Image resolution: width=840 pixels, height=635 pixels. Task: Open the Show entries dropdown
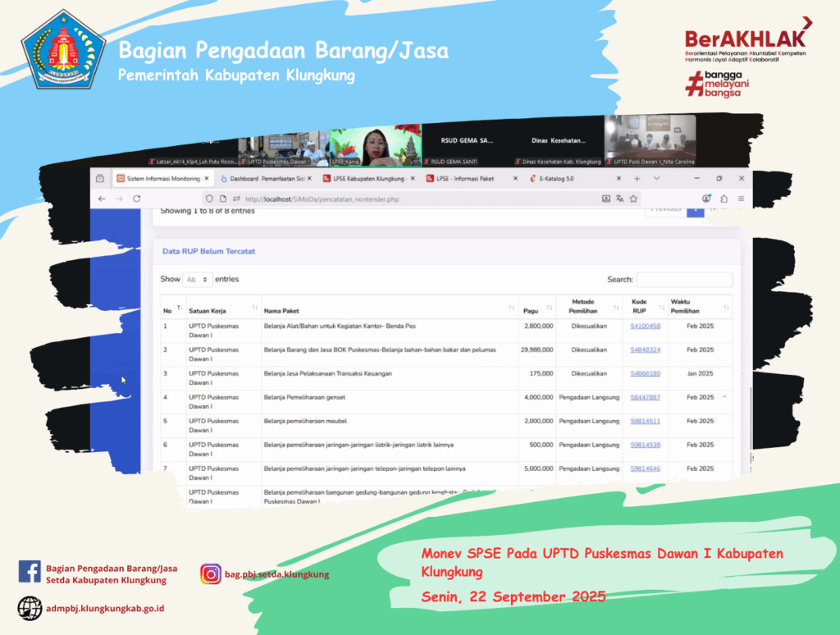pyautogui.click(x=197, y=280)
